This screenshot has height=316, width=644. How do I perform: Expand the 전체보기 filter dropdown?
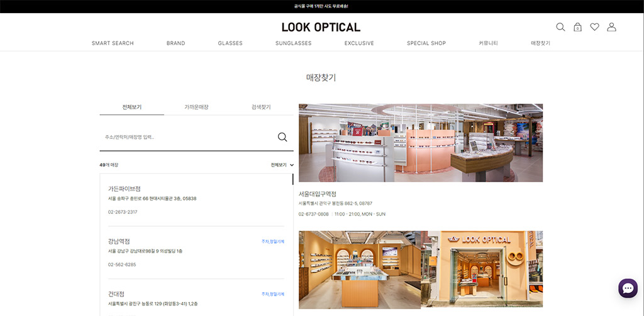pyautogui.click(x=282, y=165)
